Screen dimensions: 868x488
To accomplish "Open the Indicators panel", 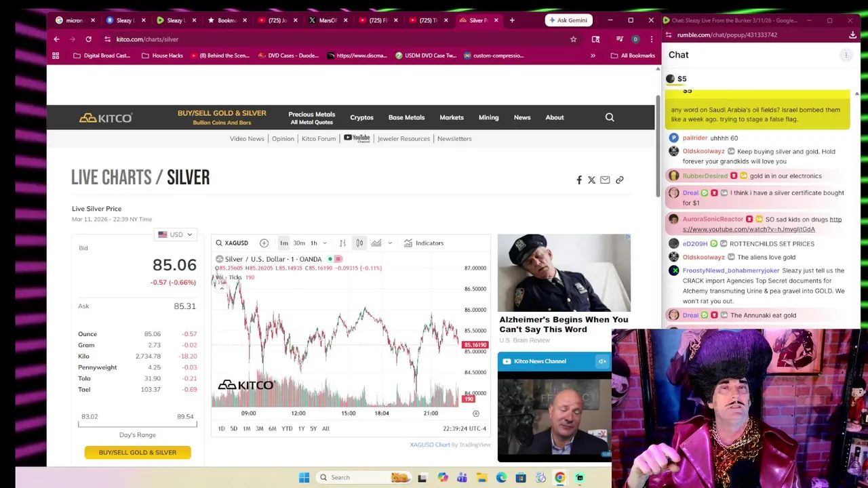I will [423, 243].
